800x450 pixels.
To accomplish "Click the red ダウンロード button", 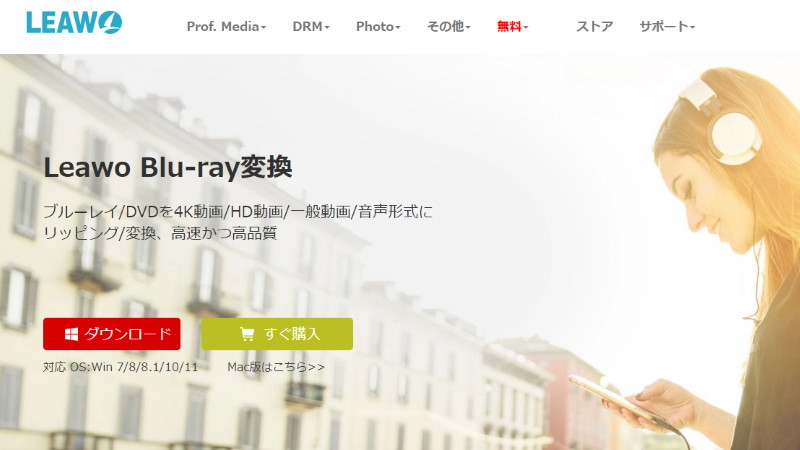I will (112, 334).
